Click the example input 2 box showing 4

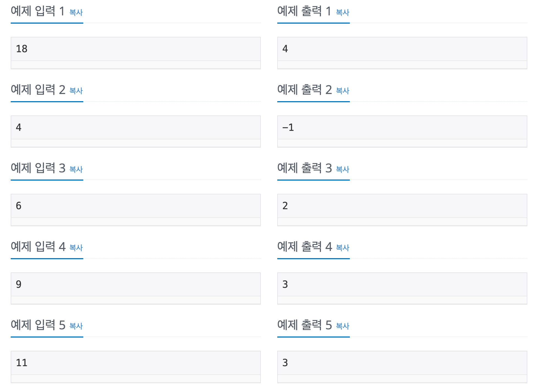tap(136, 131)
